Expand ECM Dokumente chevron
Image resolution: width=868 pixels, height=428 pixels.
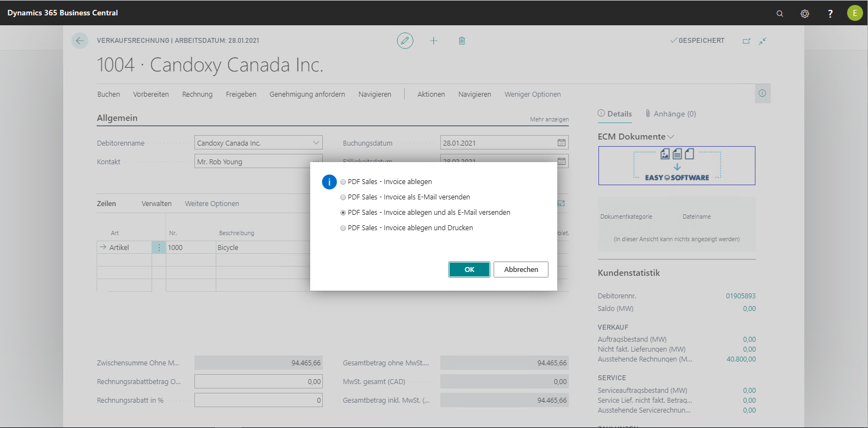(x=671, y=137)
